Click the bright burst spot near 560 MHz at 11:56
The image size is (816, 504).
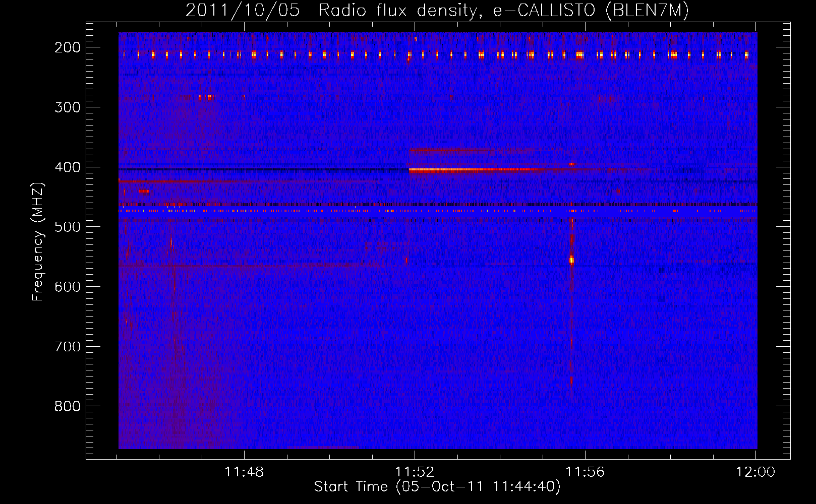coord(571,260)
